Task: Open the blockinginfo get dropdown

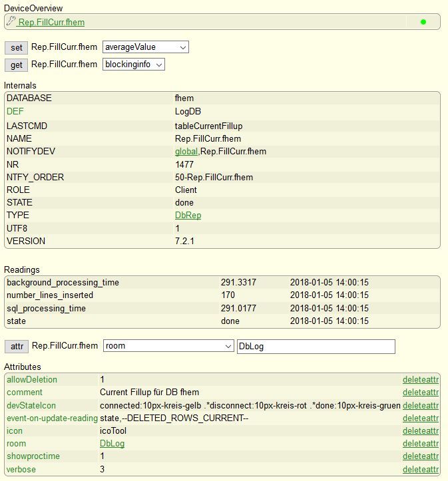Action: [x=134, y=65]
